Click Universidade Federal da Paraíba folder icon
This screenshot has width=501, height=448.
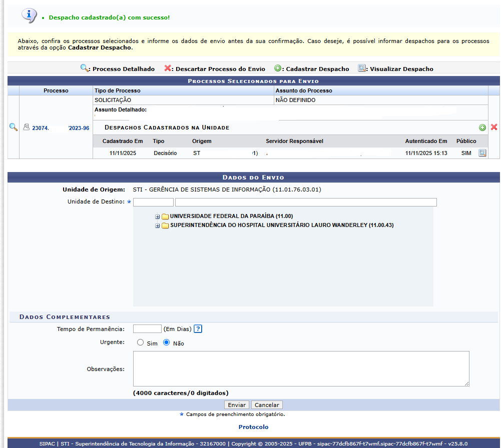tap(165, 216)
